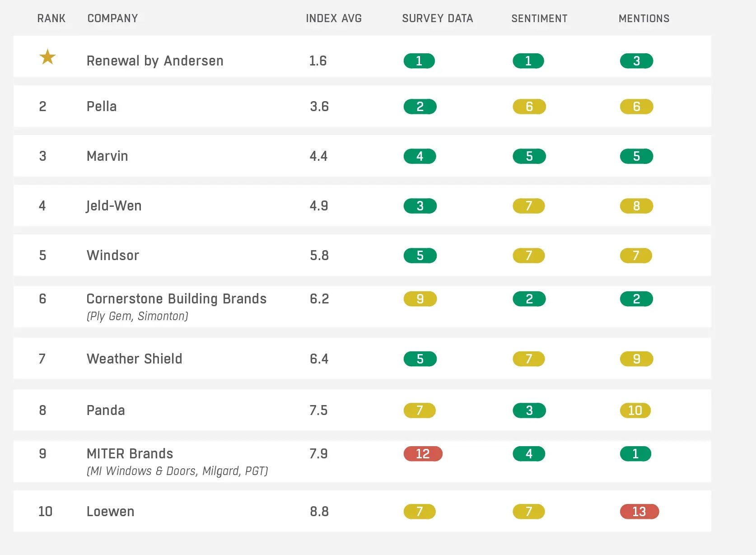756x555 pixels.
Task: Sort by the INDEX AVG column header
Action: pos(334,19)
